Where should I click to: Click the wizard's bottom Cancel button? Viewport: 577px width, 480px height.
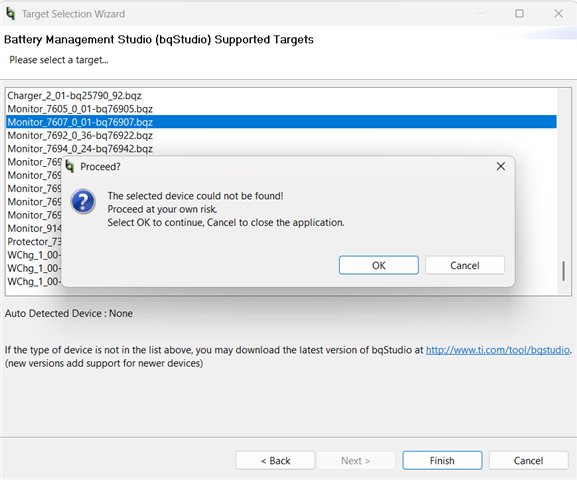[528, 460]
